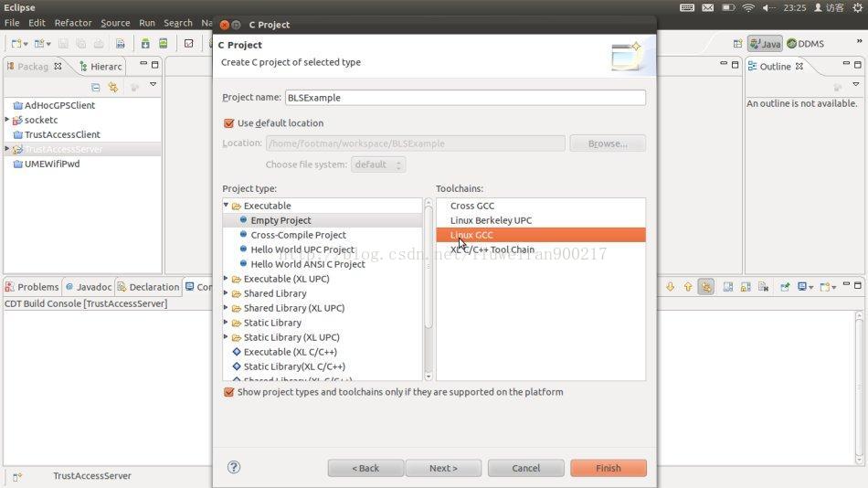
Task: Maximize the Outline panel
Action: [x=857, y=64]
